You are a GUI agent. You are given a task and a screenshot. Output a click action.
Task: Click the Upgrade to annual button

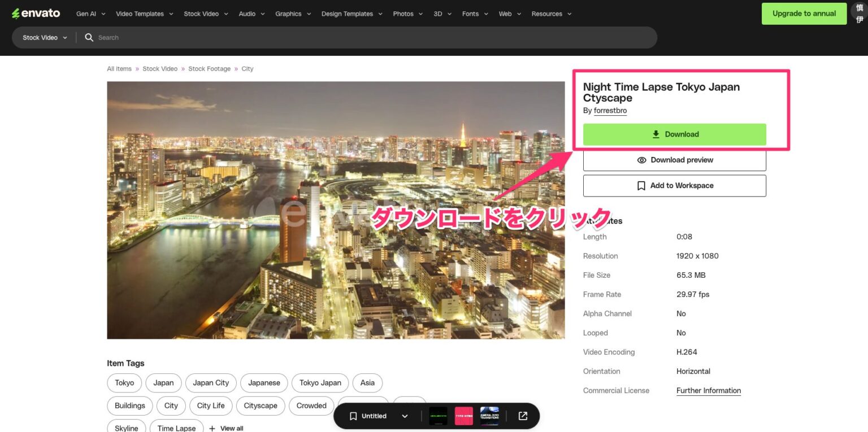click(804, 13)
